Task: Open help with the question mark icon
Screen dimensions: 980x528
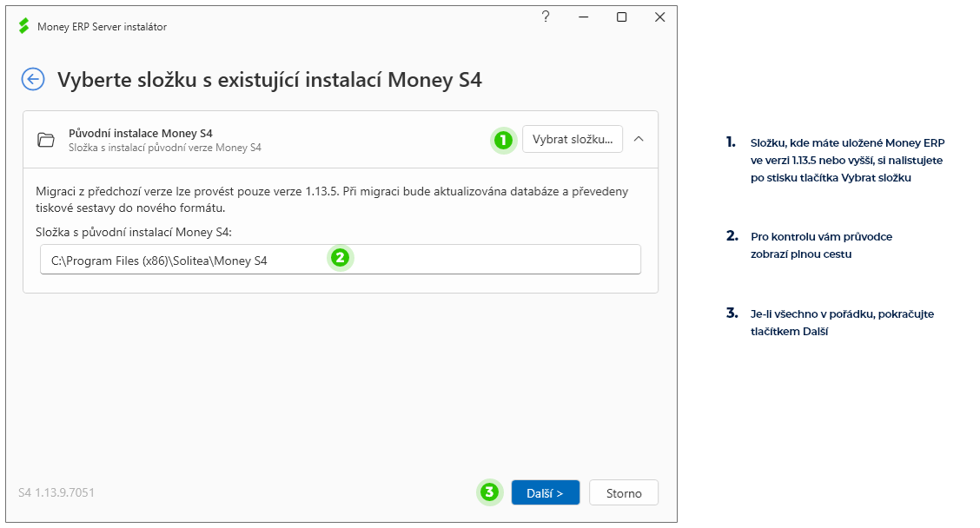Action: point(546,16)
